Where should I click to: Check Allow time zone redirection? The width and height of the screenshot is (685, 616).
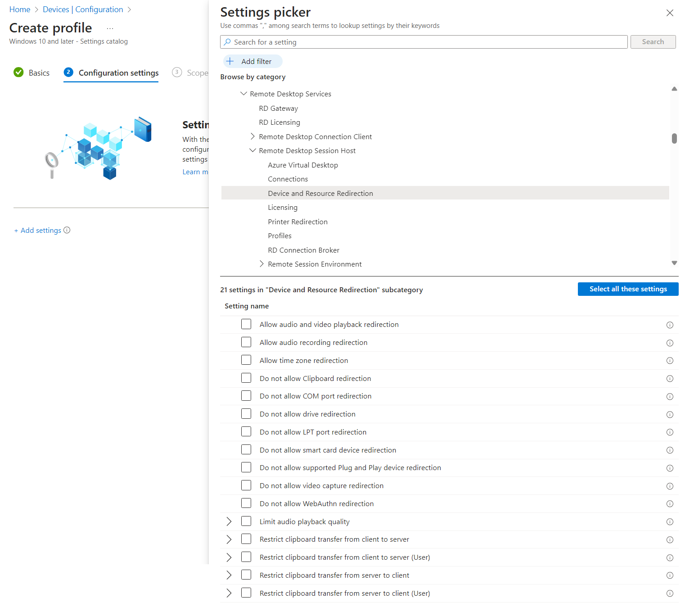pos(246,360)
